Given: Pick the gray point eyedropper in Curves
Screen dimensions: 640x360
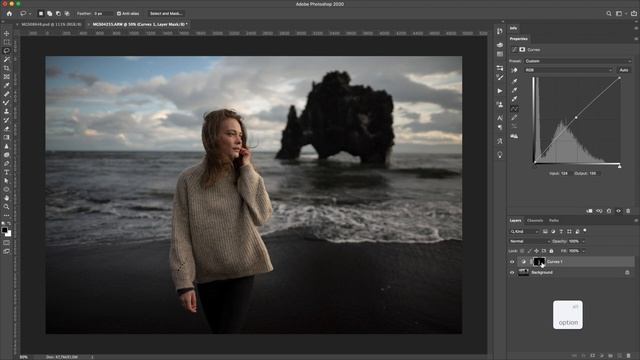Looking at the screenshot, I should pyautogui.click(x=514, y=90).
